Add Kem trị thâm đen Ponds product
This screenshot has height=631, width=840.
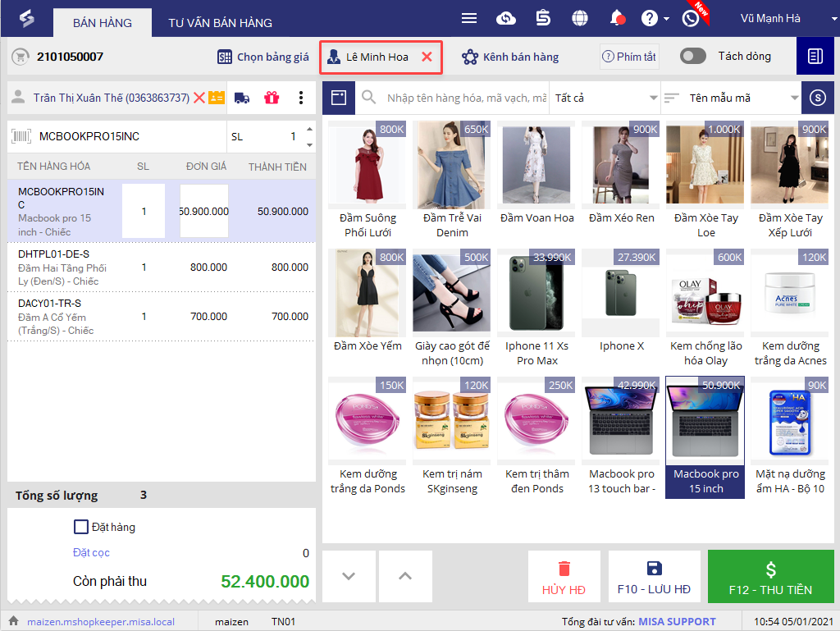click(x=536, y=437)
